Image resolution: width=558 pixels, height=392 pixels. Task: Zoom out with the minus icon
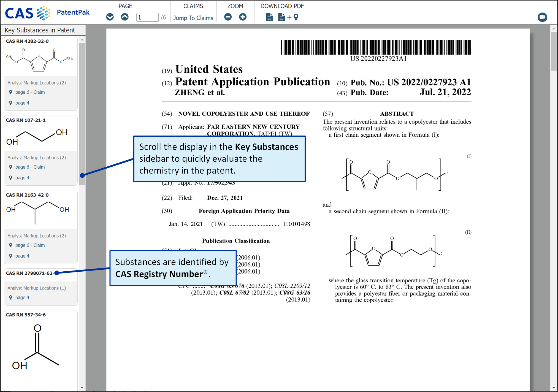(228, 17)
